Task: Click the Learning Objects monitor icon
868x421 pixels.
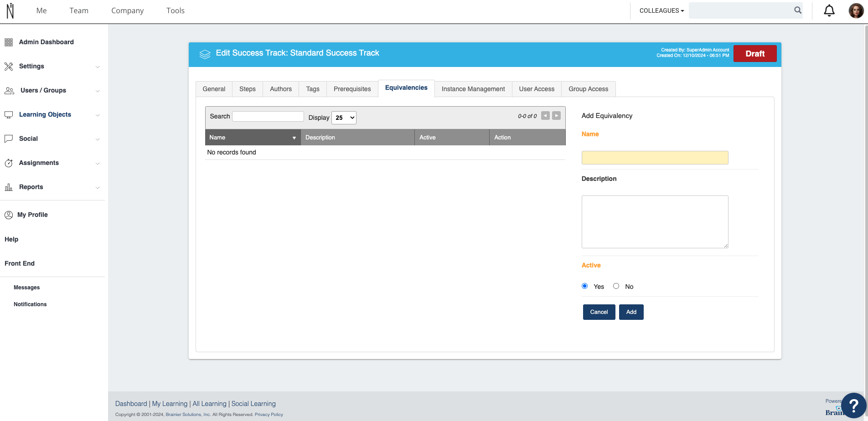Action: (x=9, y=115)
